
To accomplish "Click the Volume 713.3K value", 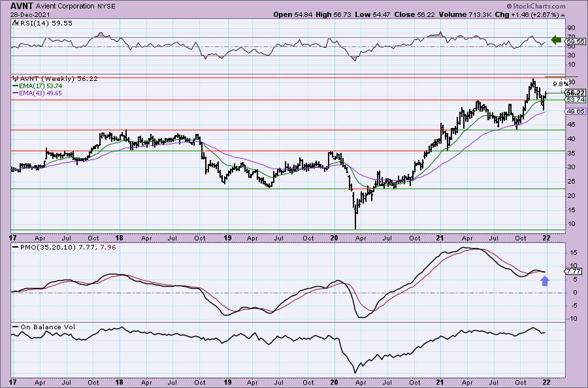I will (465, 14).
